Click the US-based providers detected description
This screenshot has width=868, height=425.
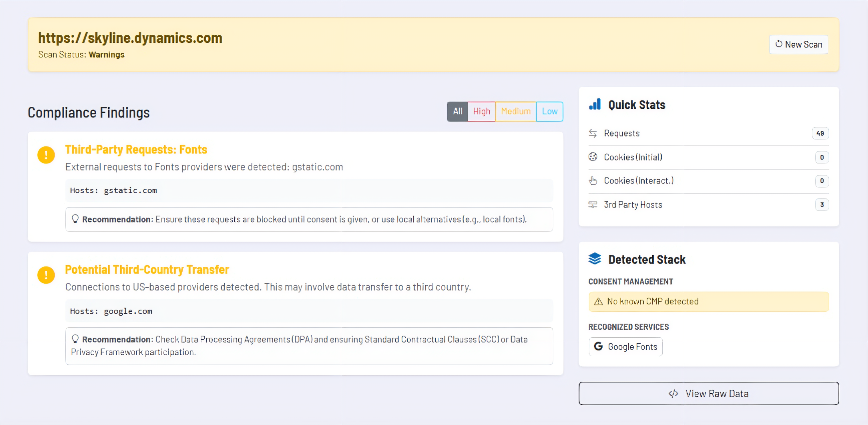[268, 287]
